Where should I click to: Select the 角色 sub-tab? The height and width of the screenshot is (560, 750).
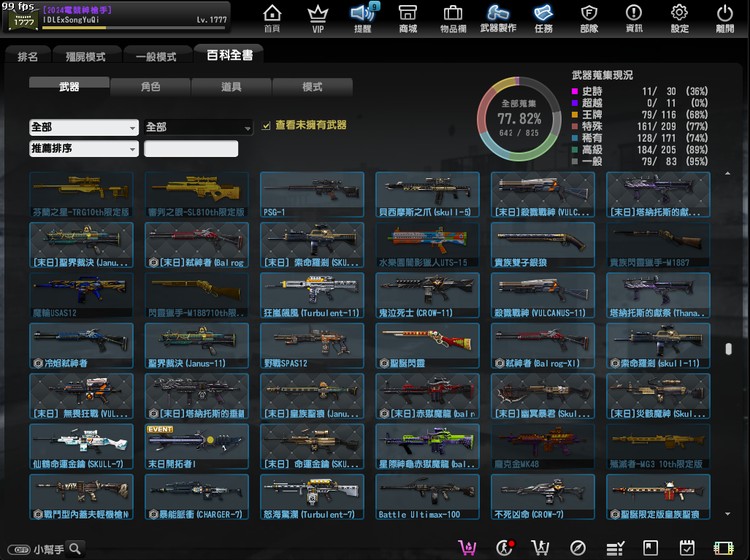click(x=150, y=87)
